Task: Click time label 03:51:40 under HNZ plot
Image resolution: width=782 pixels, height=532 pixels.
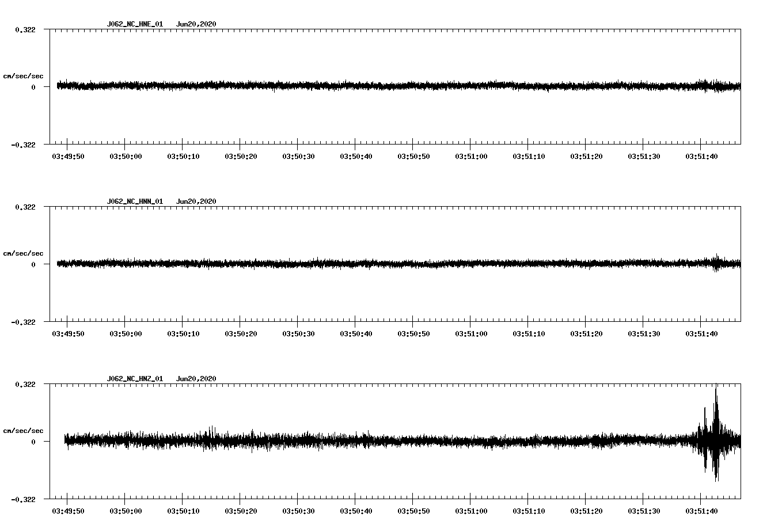Action: pos(701,511)
